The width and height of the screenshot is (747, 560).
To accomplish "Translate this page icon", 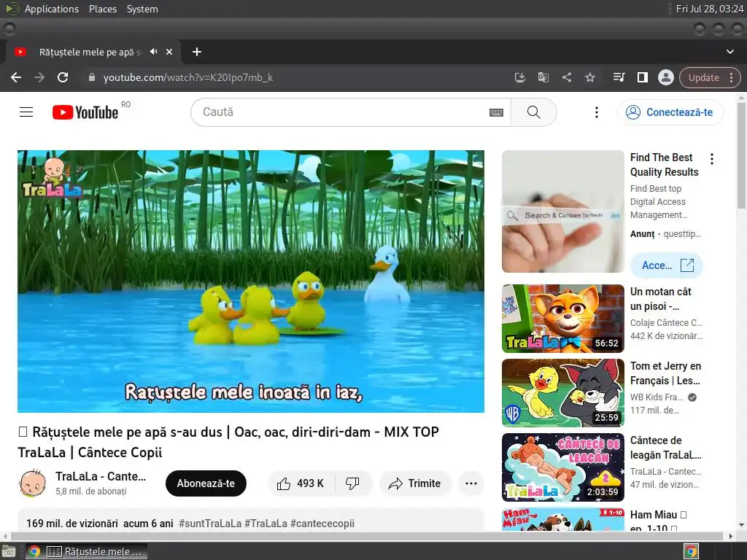I will tap(543, 77).
